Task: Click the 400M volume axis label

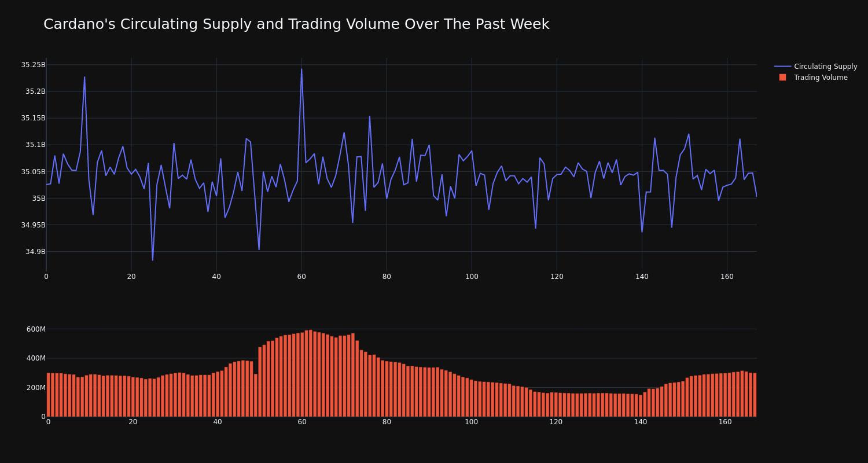Action: click(36, 358)
